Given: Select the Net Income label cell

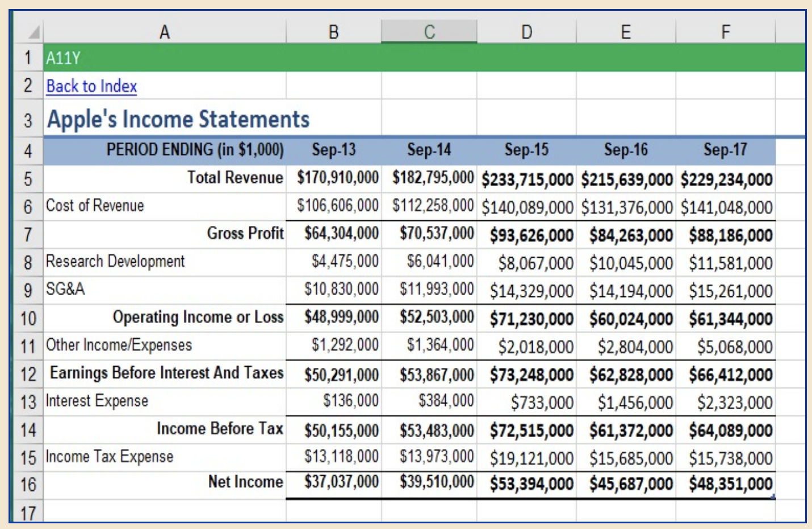Looking at the screenshot, I should [165, 485].
